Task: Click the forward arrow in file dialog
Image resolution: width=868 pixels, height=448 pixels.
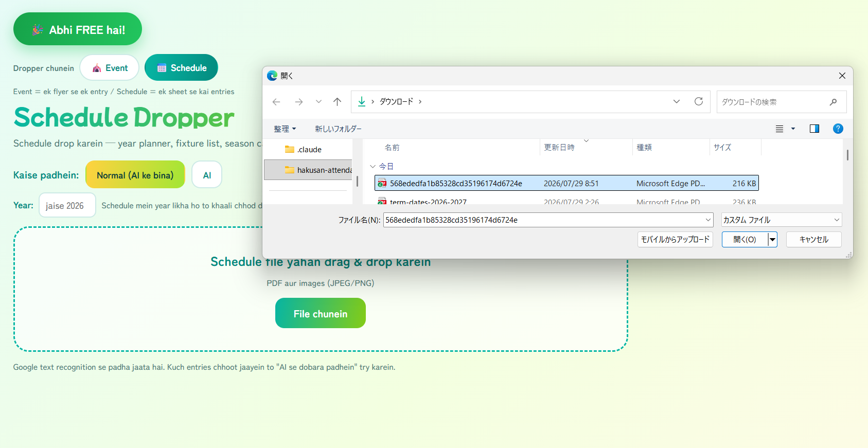Action: tap(299, 102)
